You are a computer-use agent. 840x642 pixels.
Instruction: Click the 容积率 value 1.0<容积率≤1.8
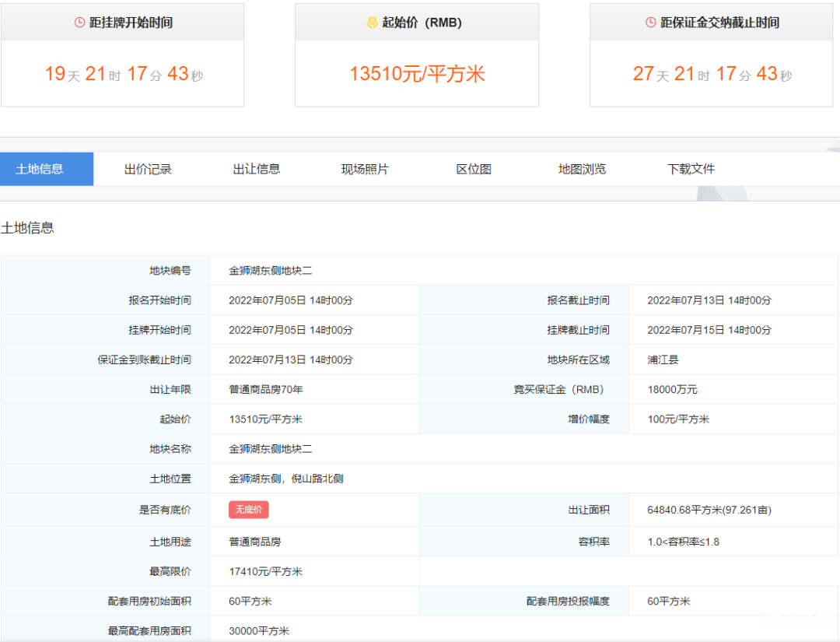[x=683, y=542]
